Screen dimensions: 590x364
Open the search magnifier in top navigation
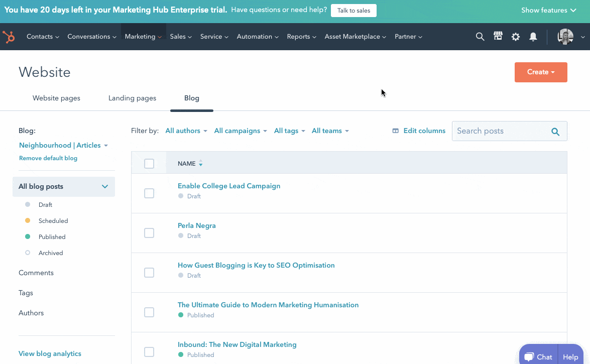480,37
